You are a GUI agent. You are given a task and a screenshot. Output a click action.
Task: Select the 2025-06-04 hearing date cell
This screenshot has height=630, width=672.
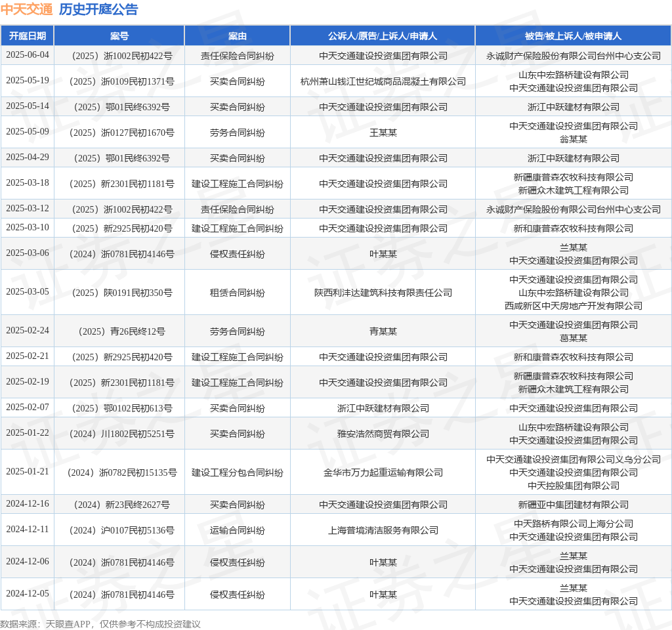pos(28,55)
